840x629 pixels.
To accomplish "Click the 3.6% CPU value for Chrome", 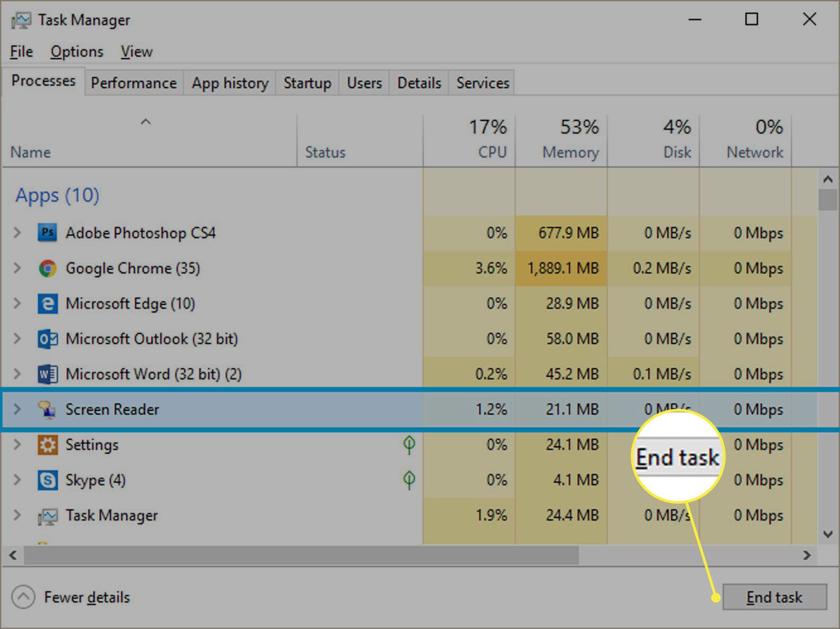I will pos(491,268).
